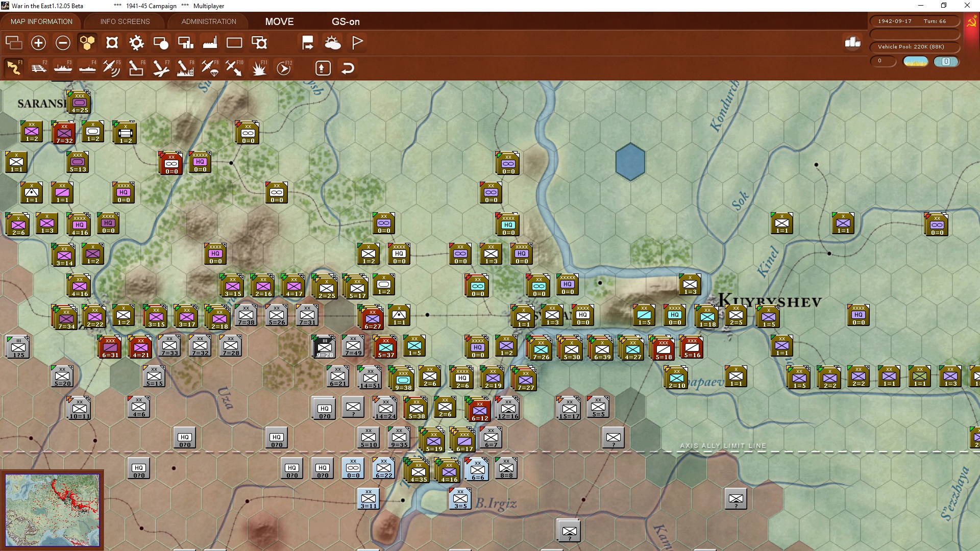Select the 9=38 unit stack on map
This screenshot has height=551, width=980.
click(403, 380)
